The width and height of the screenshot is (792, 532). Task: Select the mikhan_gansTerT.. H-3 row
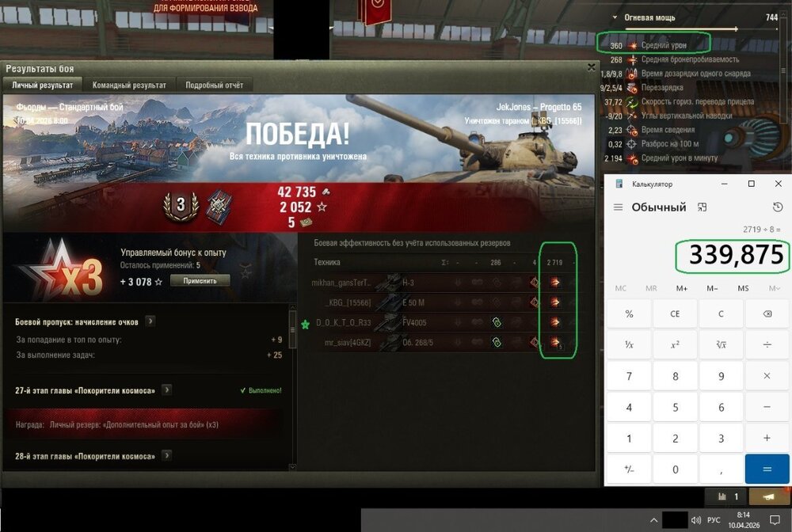(x=443, y=282)
